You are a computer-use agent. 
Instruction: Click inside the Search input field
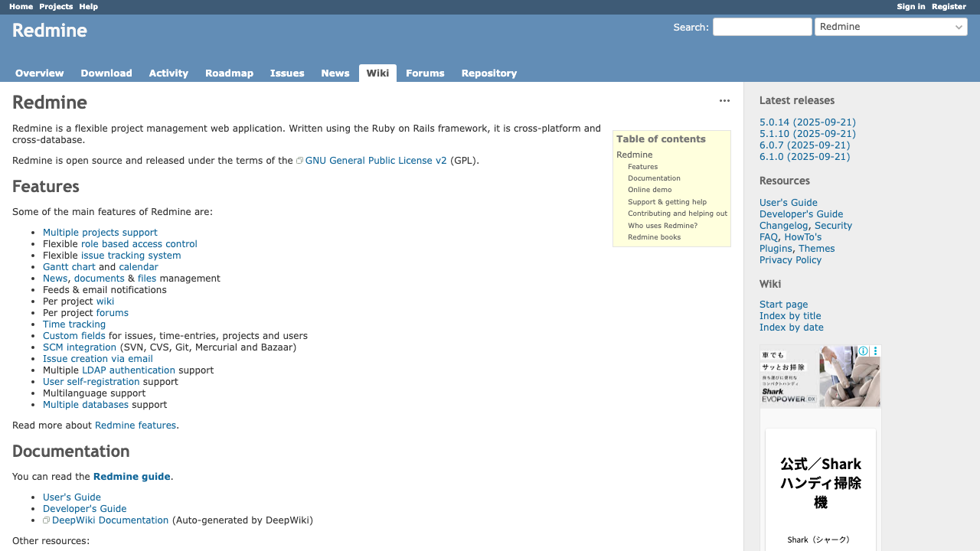[762, 26]
